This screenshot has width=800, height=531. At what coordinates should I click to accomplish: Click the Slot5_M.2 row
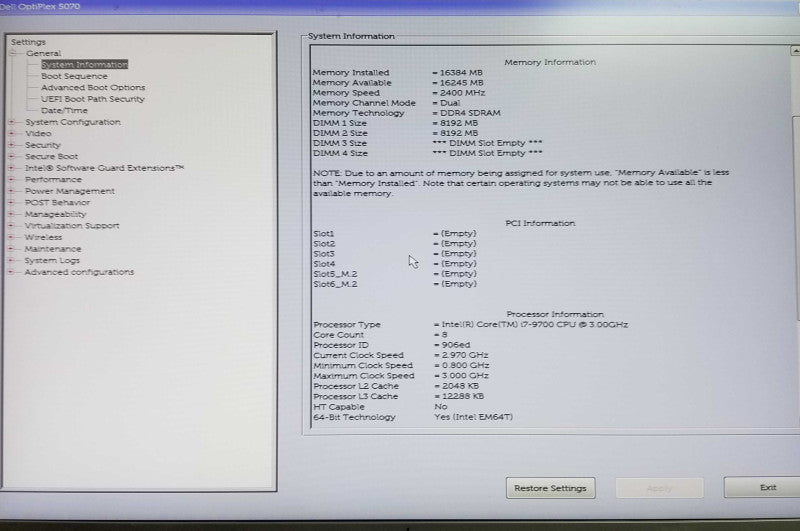click(395, 274)
